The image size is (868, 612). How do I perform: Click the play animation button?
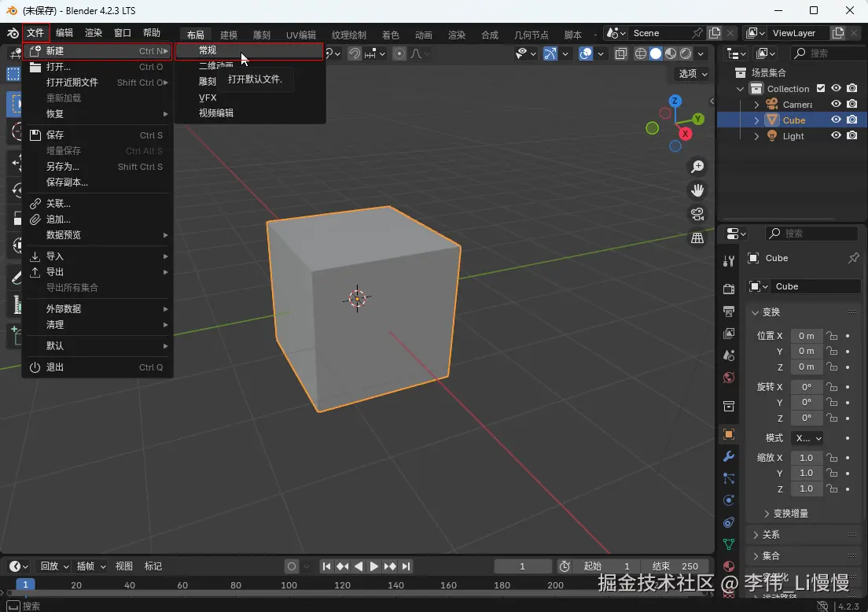click(x=374, y=566)
